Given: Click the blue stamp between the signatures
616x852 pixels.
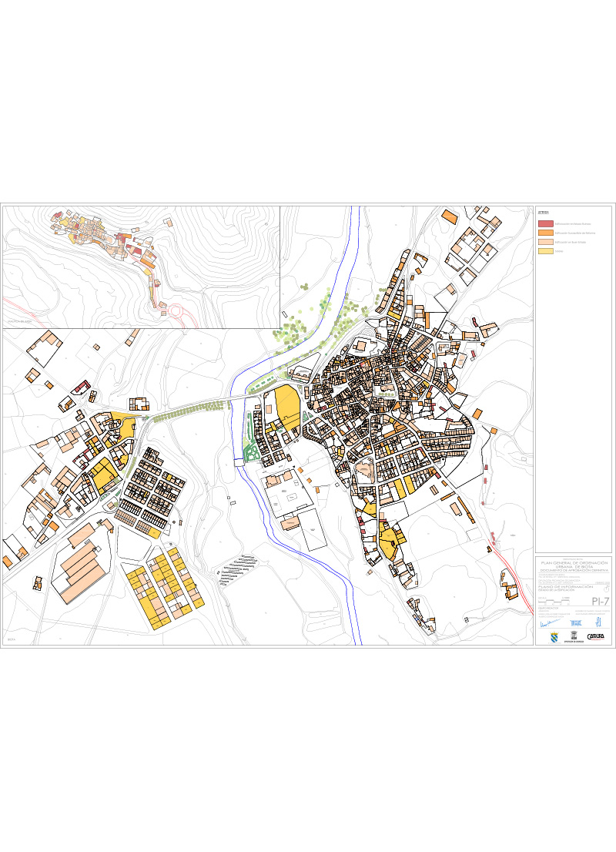Looking at the screenshot, I should coord(576,622).
